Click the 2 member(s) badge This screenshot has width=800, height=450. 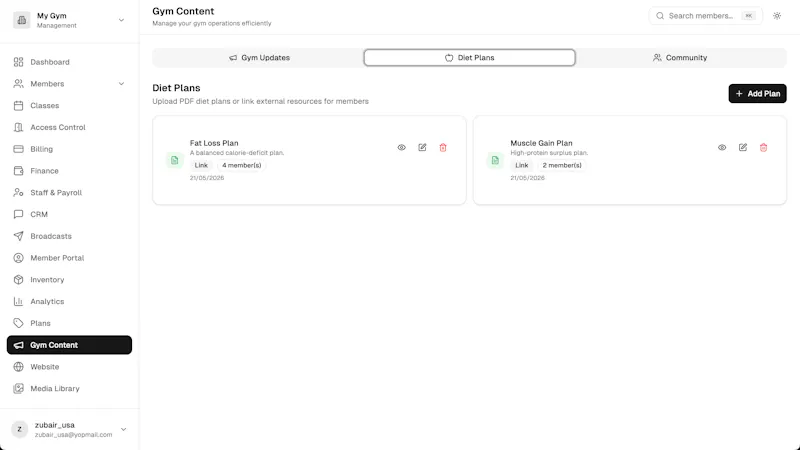coord(562,165)
